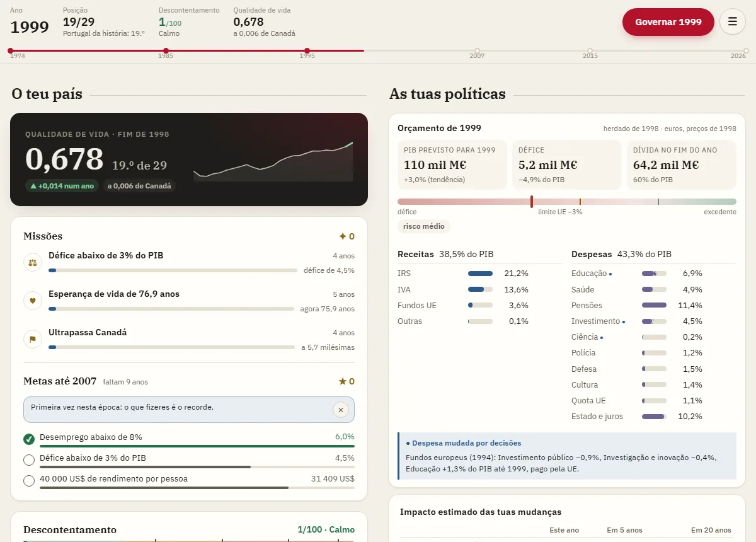Click the 'Despesa mudada por decisões' note heading
Image resolution: width=756 pixels, height=542 pixels.
464,443
